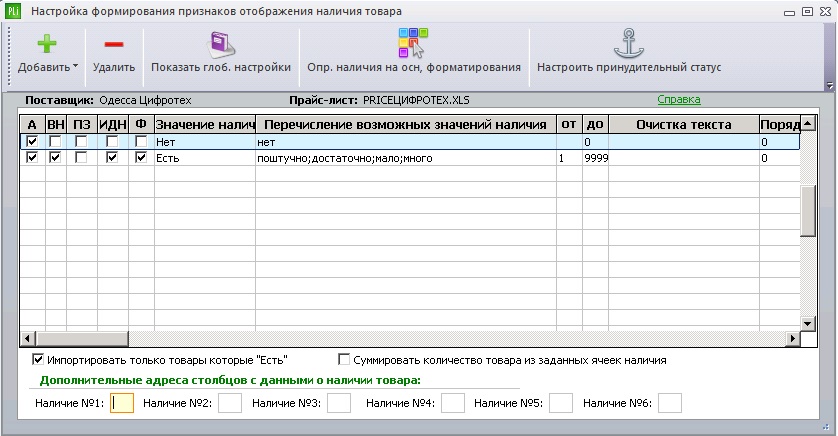Click the cell containing 'нет' list value
The height and width of the screenshot is (436, 838).
point(406,142)
